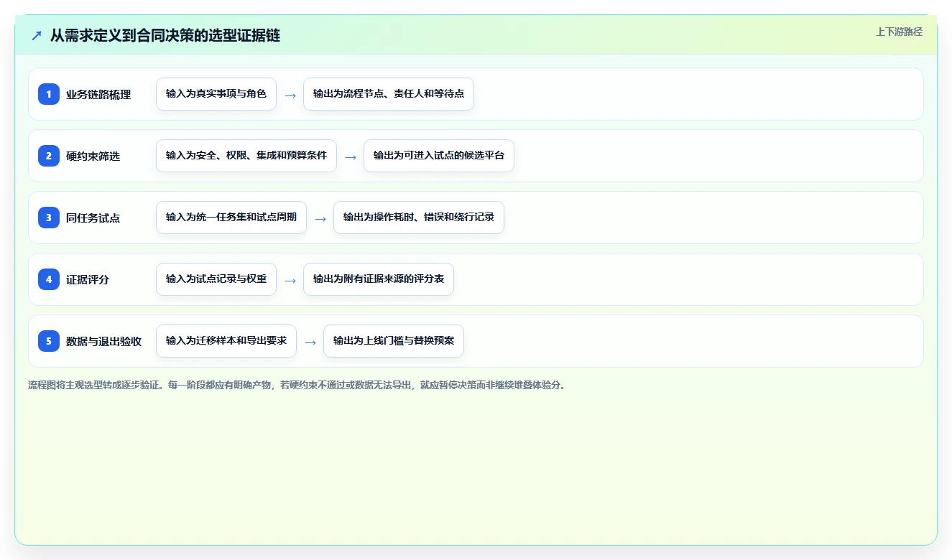952x560 pixels.
Task: Select the 输入为统一任务集和试点周期 box
Action: point(231,218)
